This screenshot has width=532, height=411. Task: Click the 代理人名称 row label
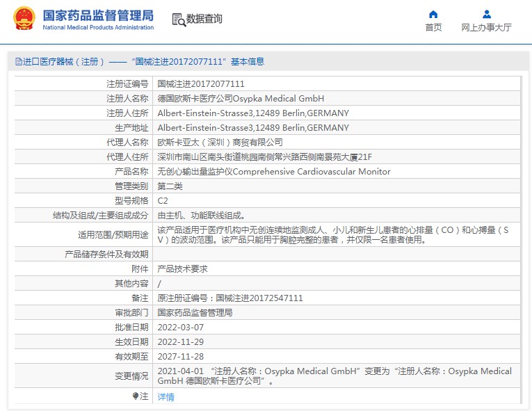click(127, 142)
